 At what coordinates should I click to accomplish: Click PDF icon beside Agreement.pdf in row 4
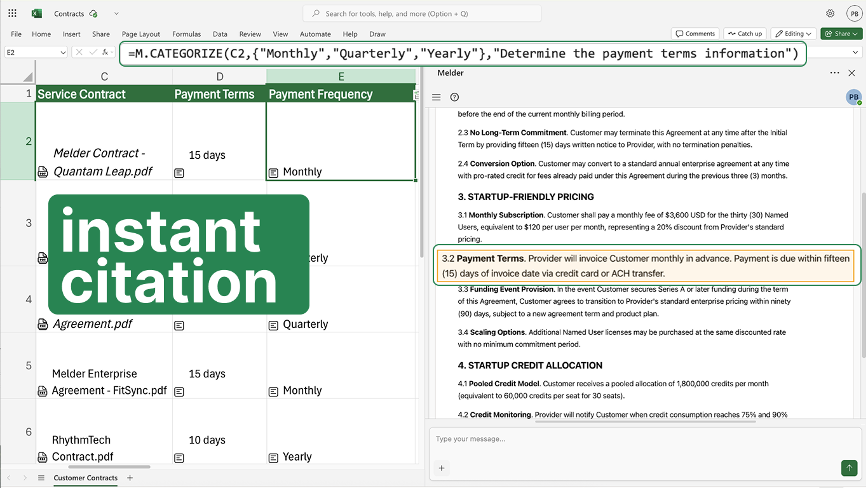point(43,324)
